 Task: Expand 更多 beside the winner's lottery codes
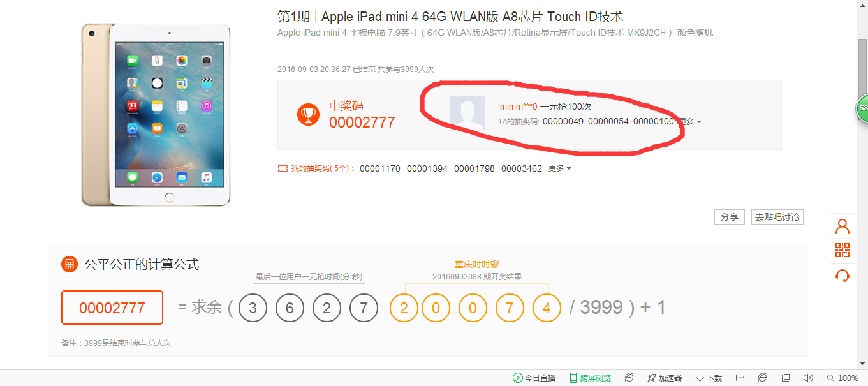(689, 121)
